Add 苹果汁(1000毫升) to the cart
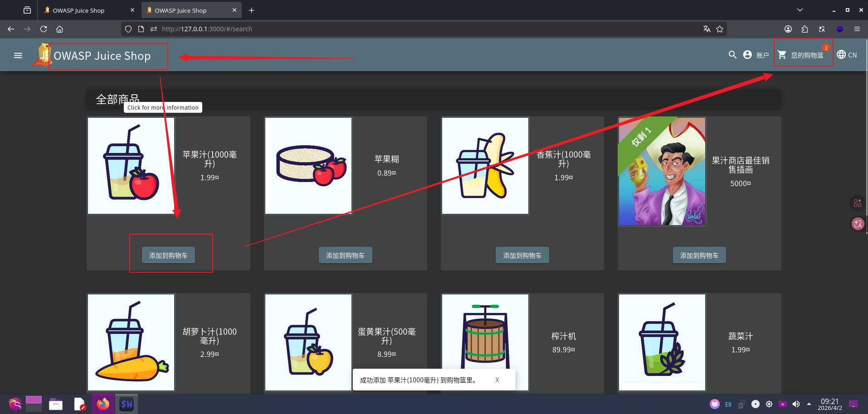Viewport: 868px width, 414px height. click(168, 255)
